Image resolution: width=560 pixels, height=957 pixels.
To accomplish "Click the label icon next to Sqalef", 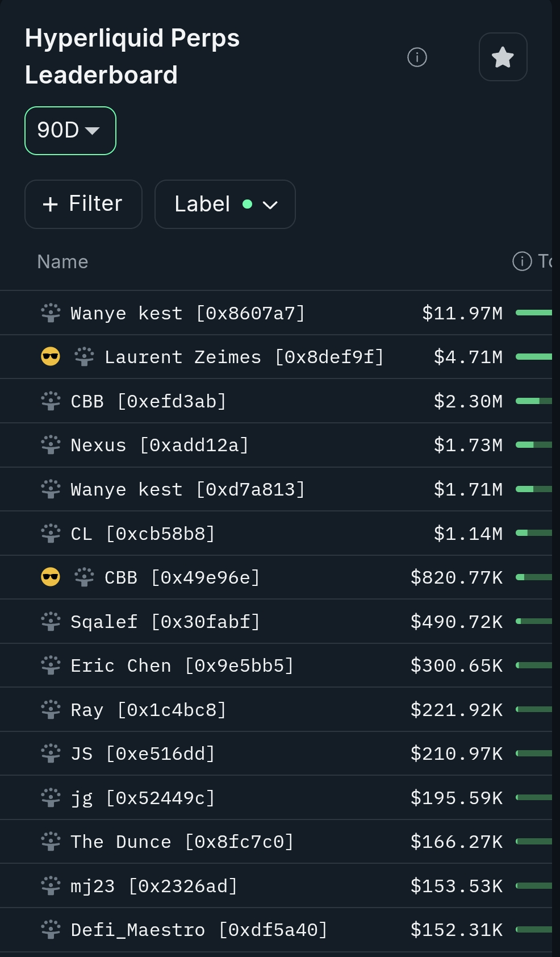I will (x=51, y=622).
